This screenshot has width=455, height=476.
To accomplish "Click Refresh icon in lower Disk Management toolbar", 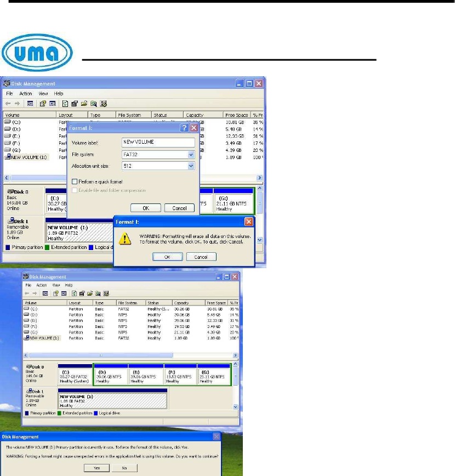I will [75, 293].
